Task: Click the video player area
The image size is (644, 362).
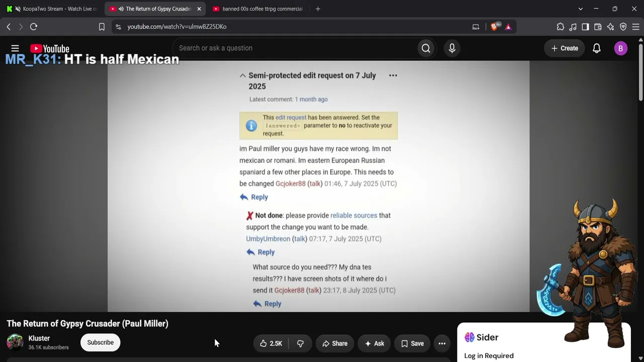Action: pos(318,187)
